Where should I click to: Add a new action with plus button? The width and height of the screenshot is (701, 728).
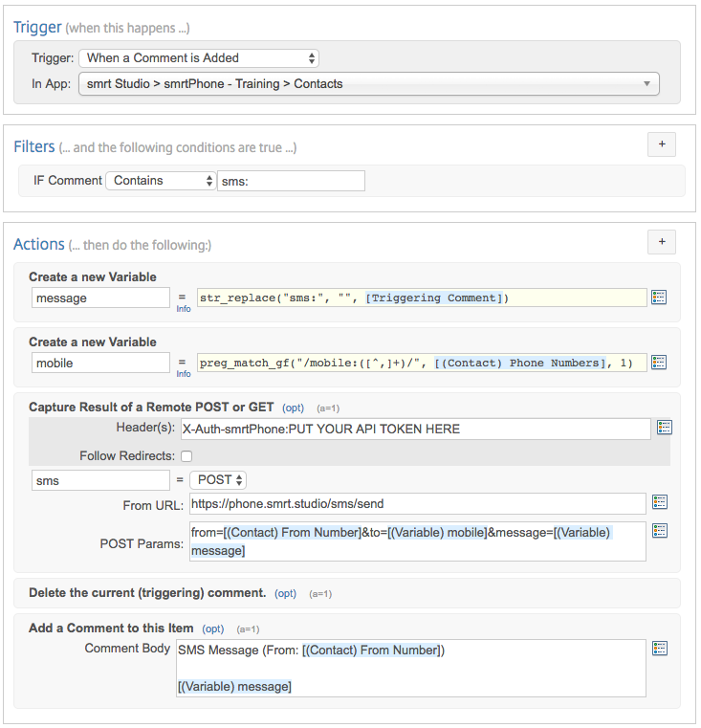[661, 242]
